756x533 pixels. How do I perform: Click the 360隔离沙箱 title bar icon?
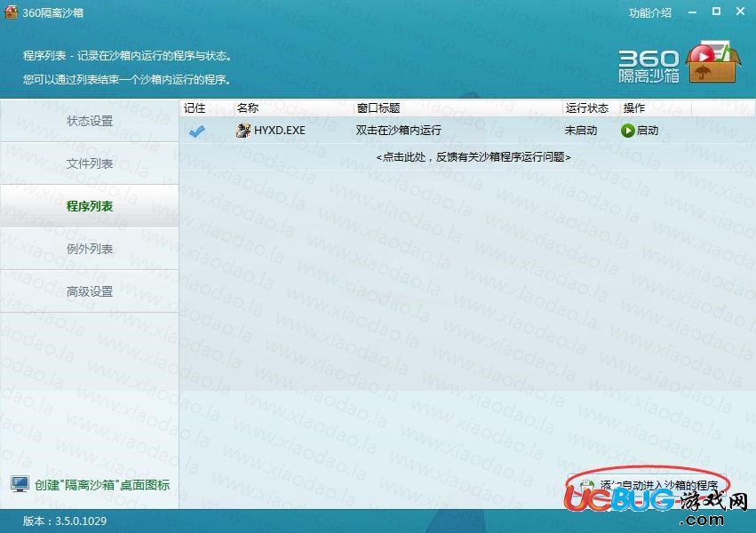11,12
